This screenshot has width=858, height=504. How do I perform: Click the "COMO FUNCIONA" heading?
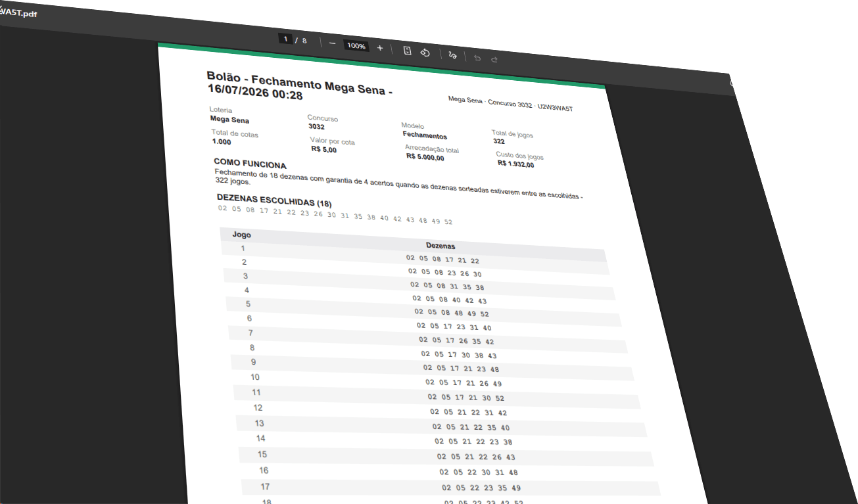pyautogui.click(x=250, y=164)
